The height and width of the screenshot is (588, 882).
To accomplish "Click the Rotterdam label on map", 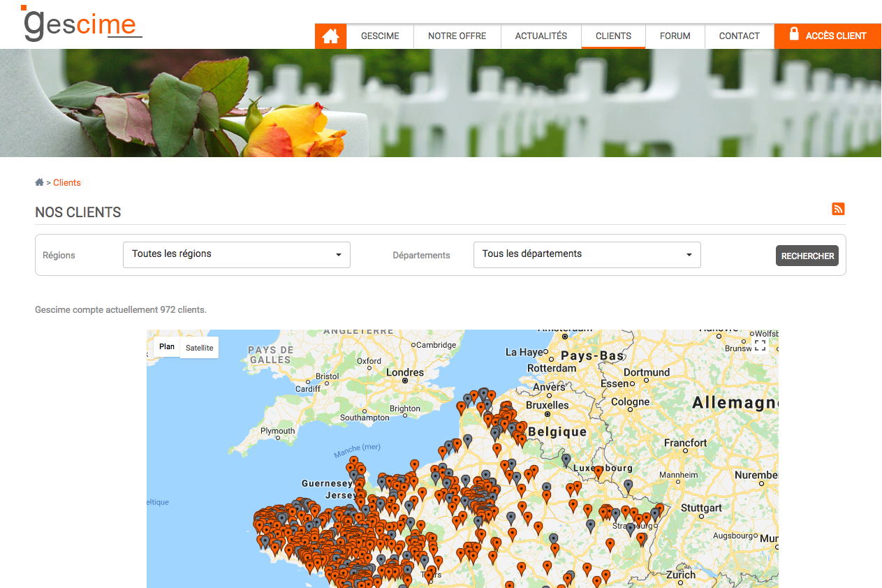I will 552,368.
